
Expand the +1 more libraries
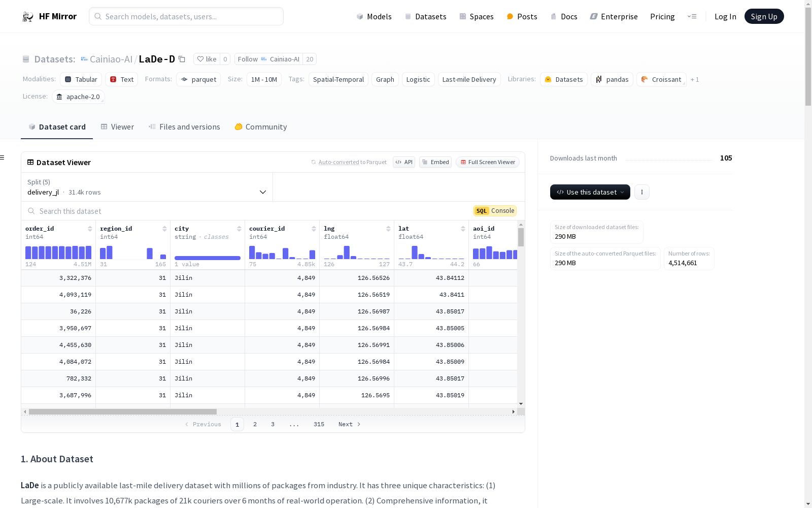(695, 79)
